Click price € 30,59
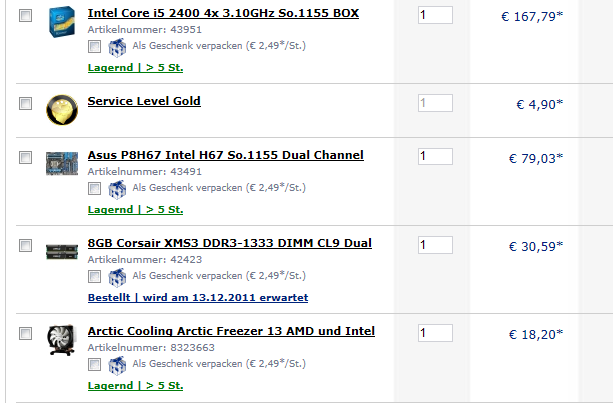Viewport: 613px width, 403px height. 536,246
